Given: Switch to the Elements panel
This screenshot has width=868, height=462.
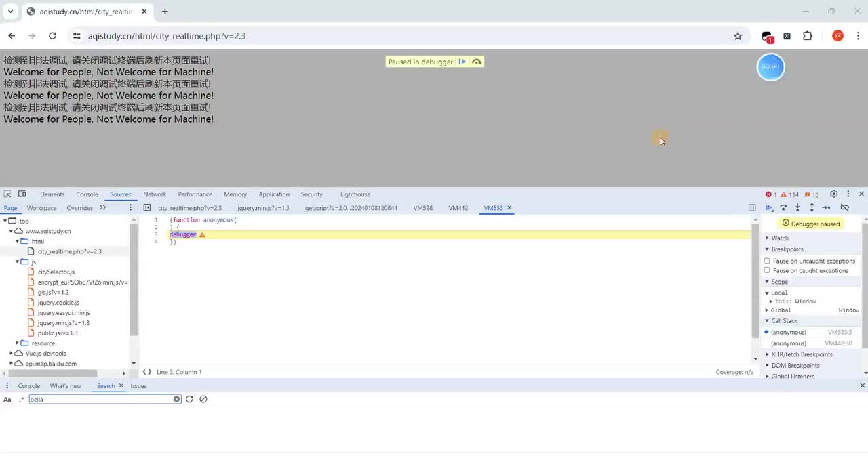Looking at the screenshot, I should (x=52, y=194).
